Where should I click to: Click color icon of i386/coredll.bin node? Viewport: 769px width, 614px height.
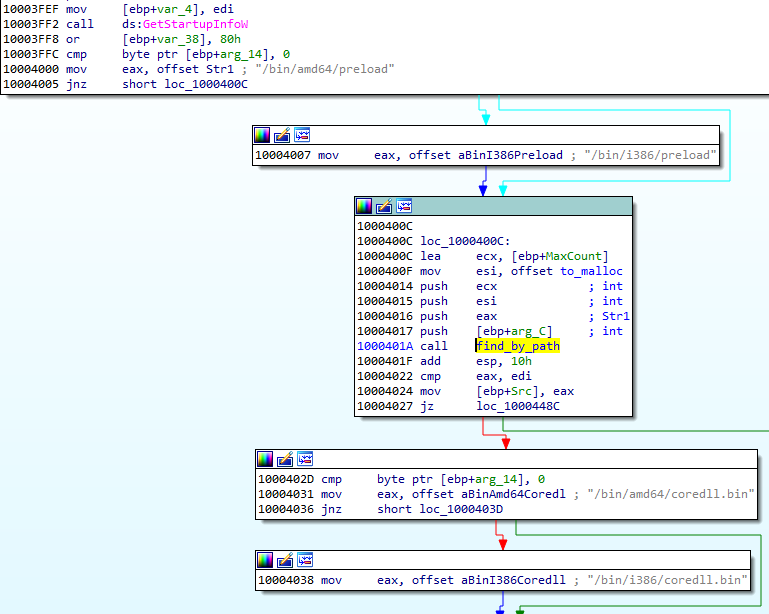coord(265,560)
